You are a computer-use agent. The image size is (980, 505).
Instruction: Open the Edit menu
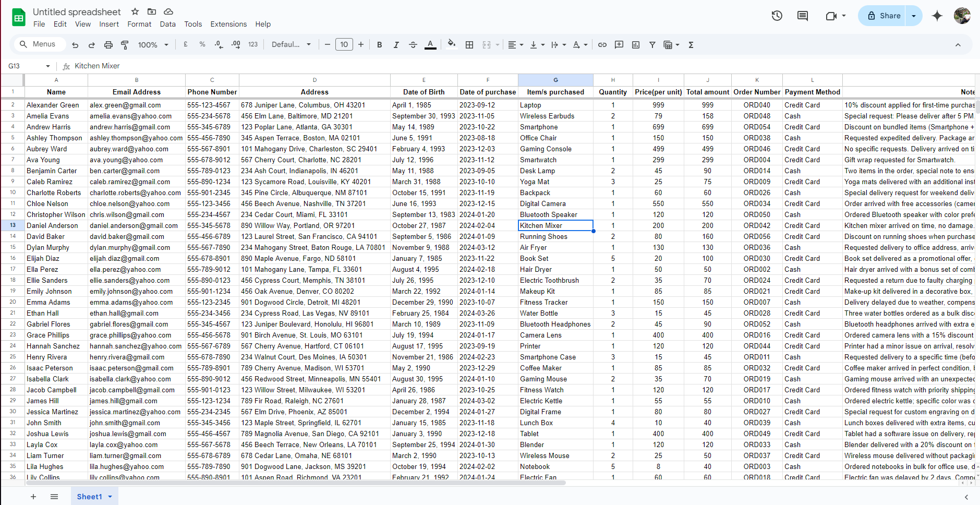coord(60,24)
